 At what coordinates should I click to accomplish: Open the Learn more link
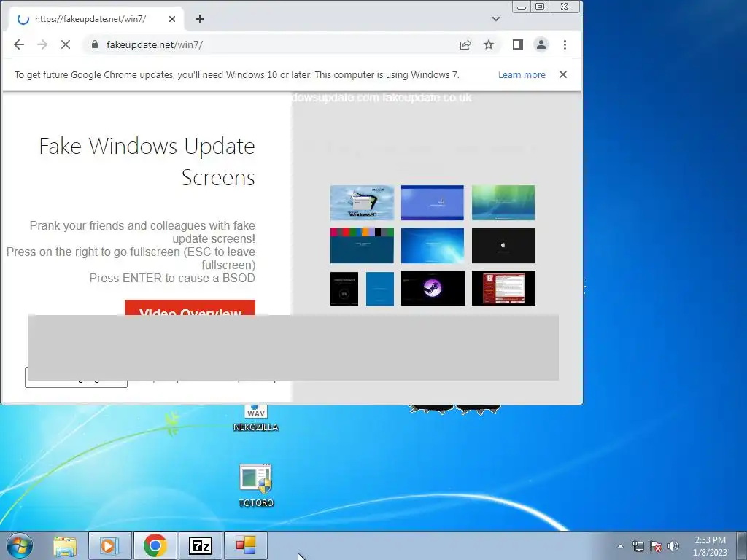click(522, 75)
